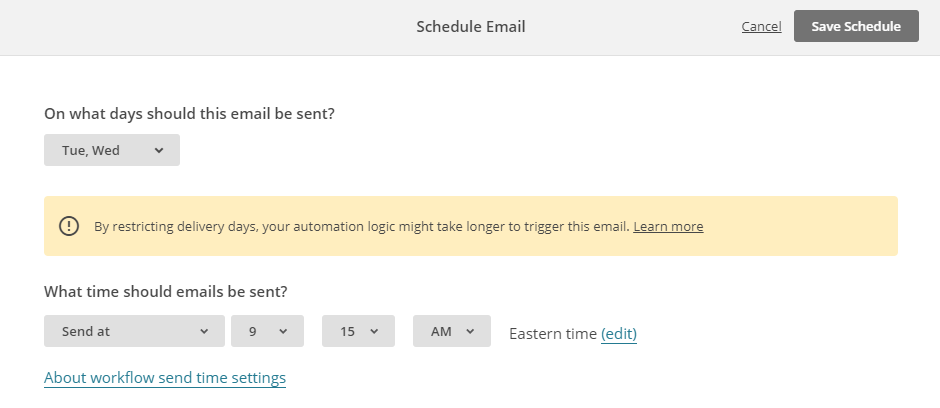Open About workflow send time settings link
Screen dimensions: 940x408
coord(165,377)
